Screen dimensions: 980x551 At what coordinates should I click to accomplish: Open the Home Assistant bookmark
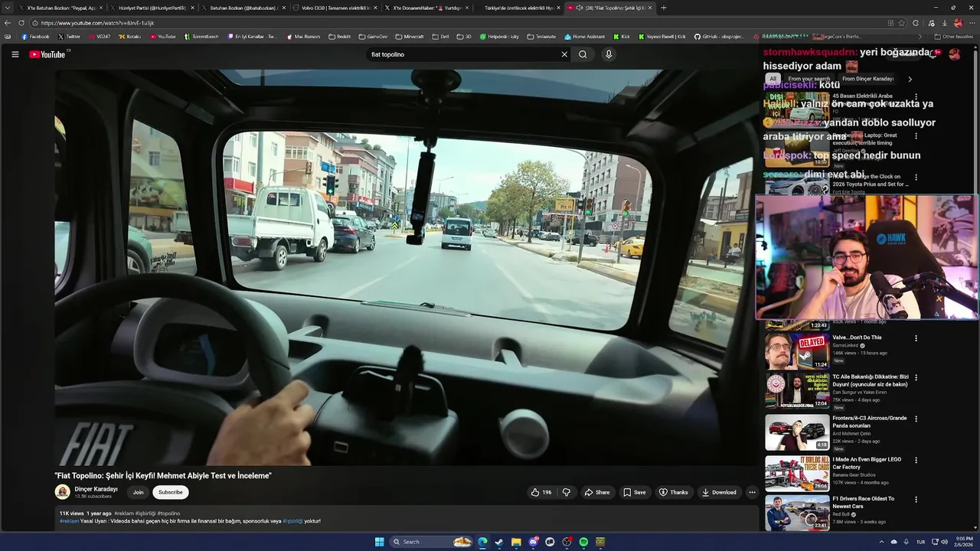point(584,37)
